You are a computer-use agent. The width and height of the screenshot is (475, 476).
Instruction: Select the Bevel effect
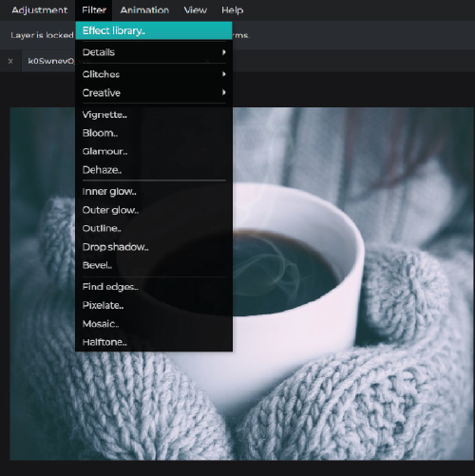pyautogui.click(x=154, y=265)
